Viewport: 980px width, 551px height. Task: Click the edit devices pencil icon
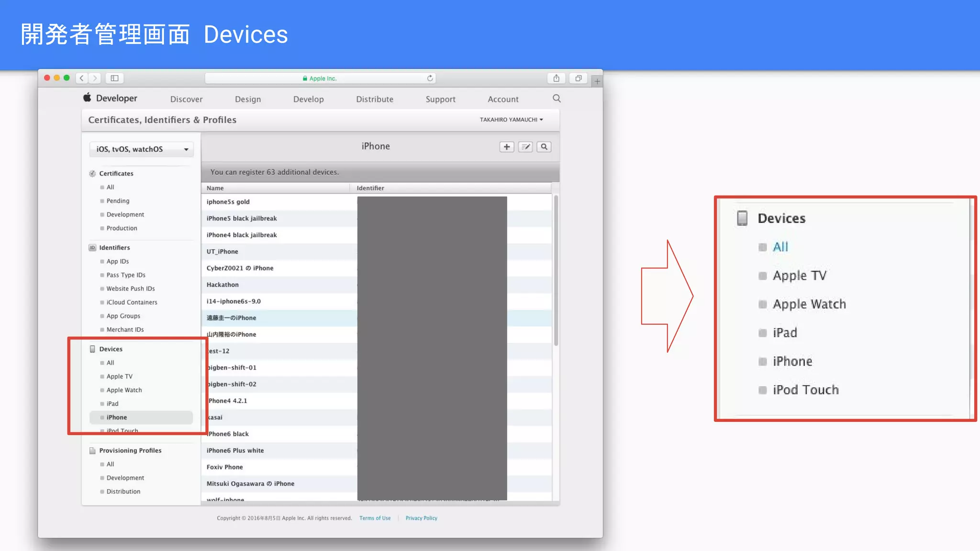pyautogui.click(x=525, y=147)
